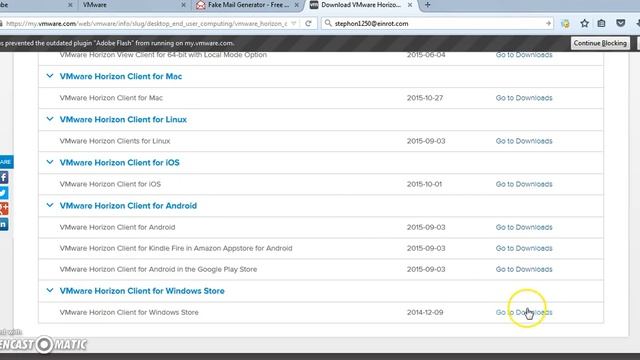Image resolution: width=640 pixels, height=360 pixels.
Task: Close the Fake Mail Generator tab
Action: point(297,5)
